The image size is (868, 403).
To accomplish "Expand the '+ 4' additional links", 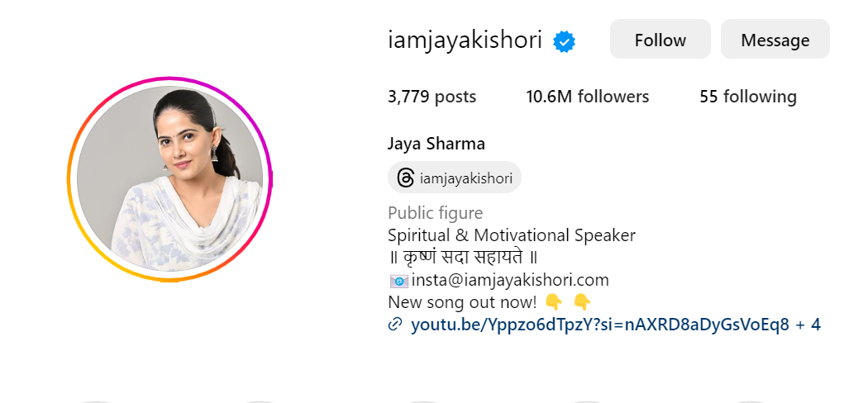I will point(808,325).
